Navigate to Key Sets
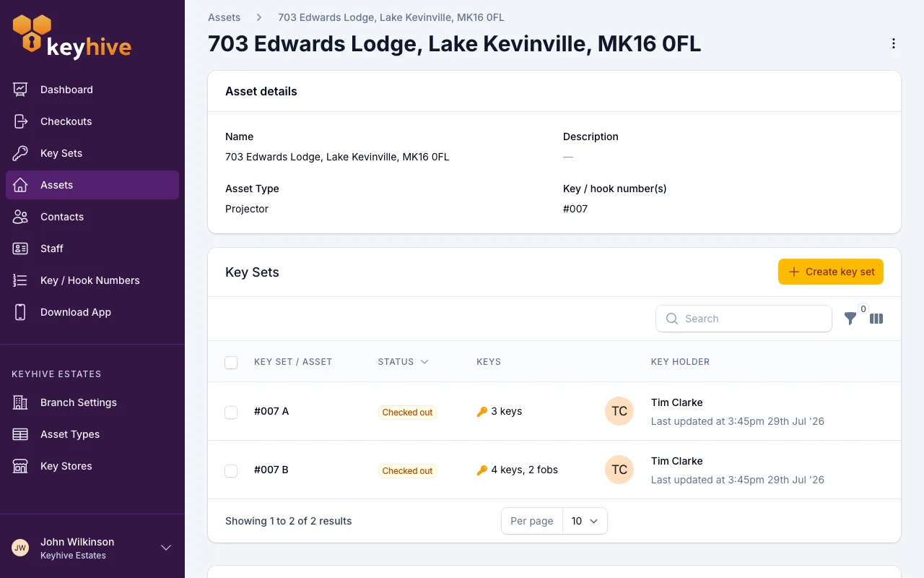The width and height of the screenshot is (924, 578). 92,153
